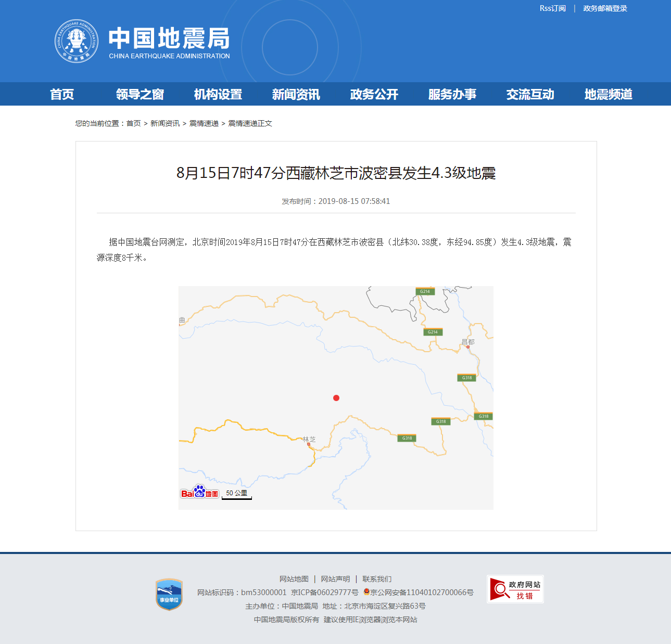
Task: Open 交流互动 navigation item
Action: pyautogui.click(x=530, y=94)
